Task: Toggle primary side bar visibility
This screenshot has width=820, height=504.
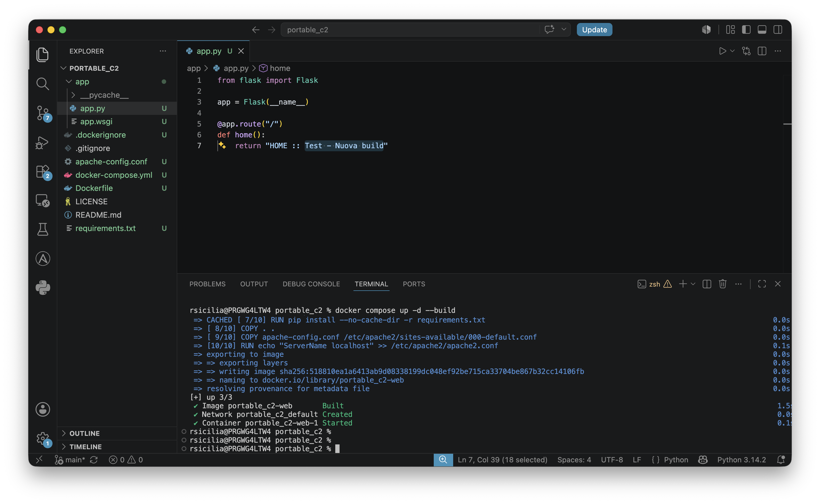Action: [x=746, y=30]
